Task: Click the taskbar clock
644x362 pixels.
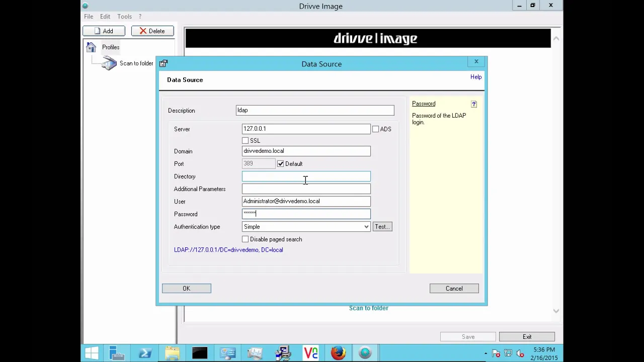Action: 543,353
